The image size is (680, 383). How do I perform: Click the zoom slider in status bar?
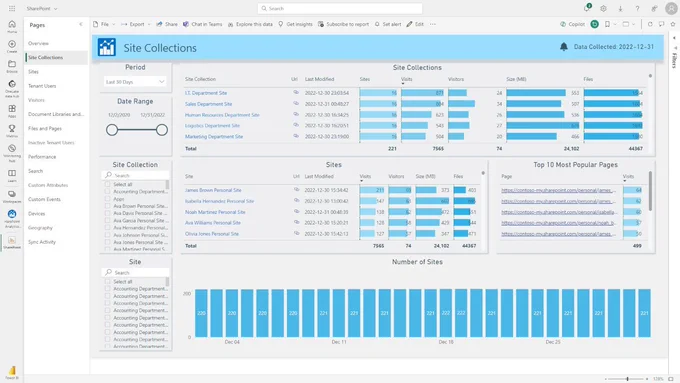click(627, 379)
